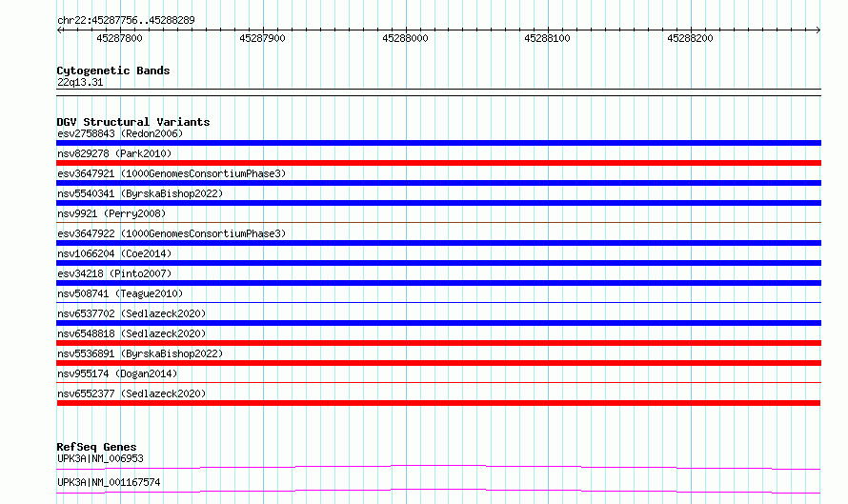Screen dimensions: 848x504
Task: Open the UPK3A|NM_001167574 gene label
Action: (x=109, y=482)
